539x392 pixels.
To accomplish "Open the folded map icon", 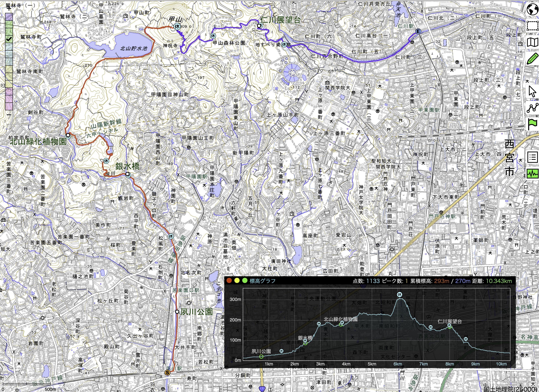I will (x=533, y=42).
